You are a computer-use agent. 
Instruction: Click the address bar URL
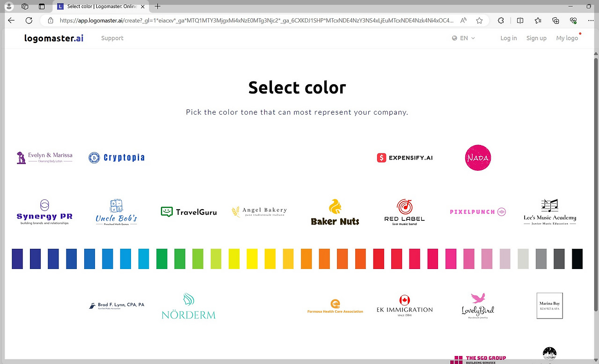(x=256, y=21)
